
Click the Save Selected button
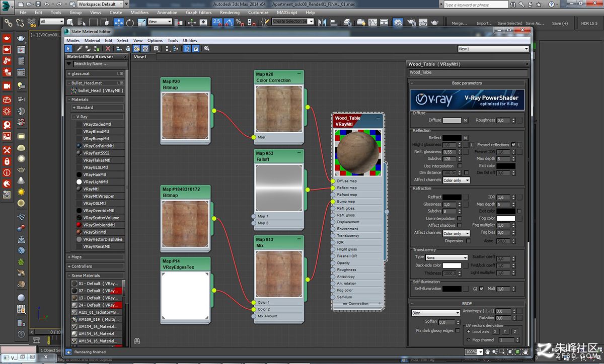click(510, 23)
